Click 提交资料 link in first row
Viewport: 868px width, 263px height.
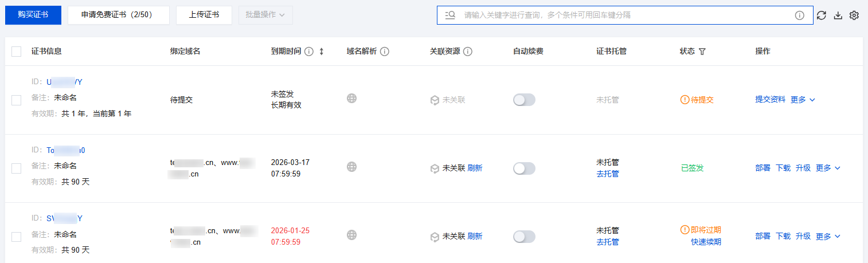click(770, 100)
